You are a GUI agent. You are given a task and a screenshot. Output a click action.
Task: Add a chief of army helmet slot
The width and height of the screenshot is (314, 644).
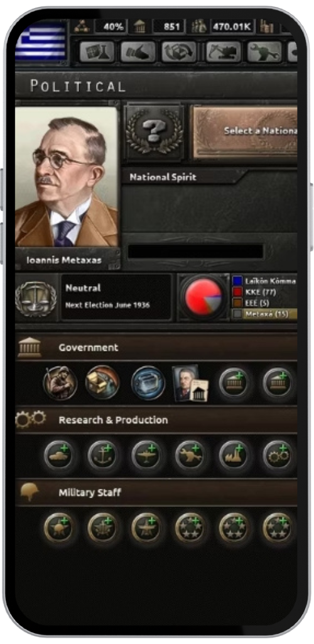pos(60,528)
